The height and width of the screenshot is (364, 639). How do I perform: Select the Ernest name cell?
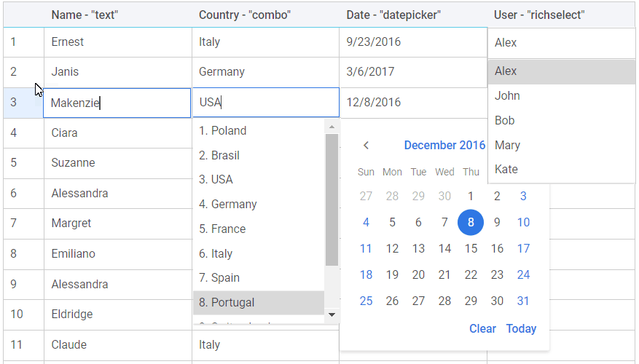click(x=117, y=42)
